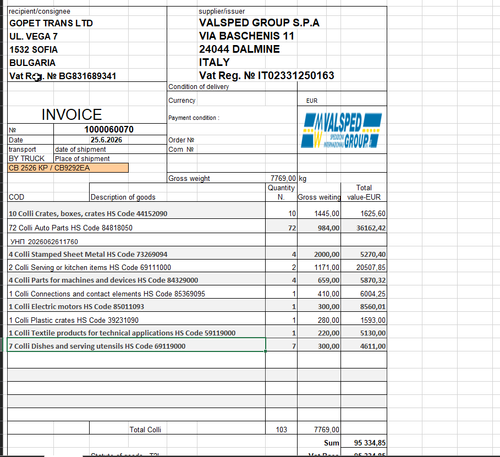
Task: Click the 7 Colli Dishes and serving utensils cell
Action: 136,346
